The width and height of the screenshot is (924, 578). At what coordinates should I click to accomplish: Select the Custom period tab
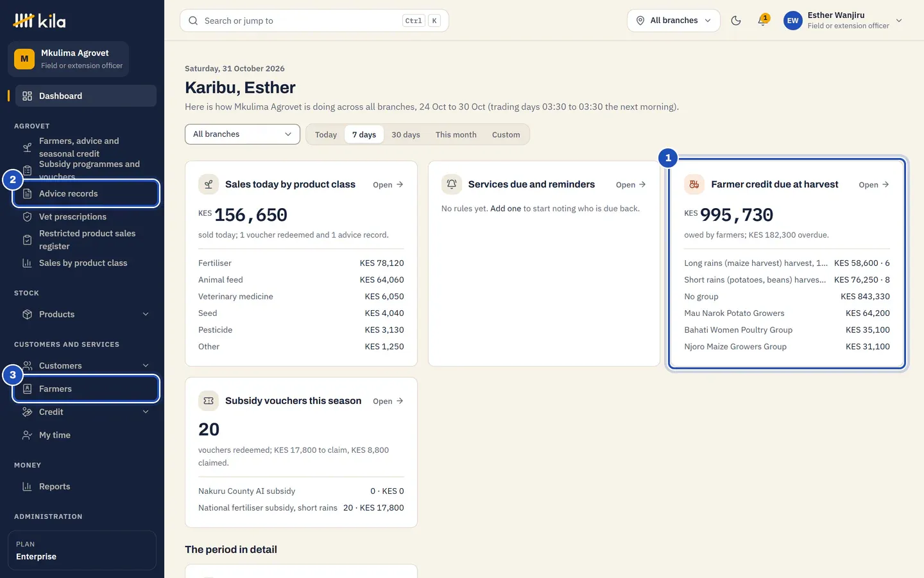point(506,134)
